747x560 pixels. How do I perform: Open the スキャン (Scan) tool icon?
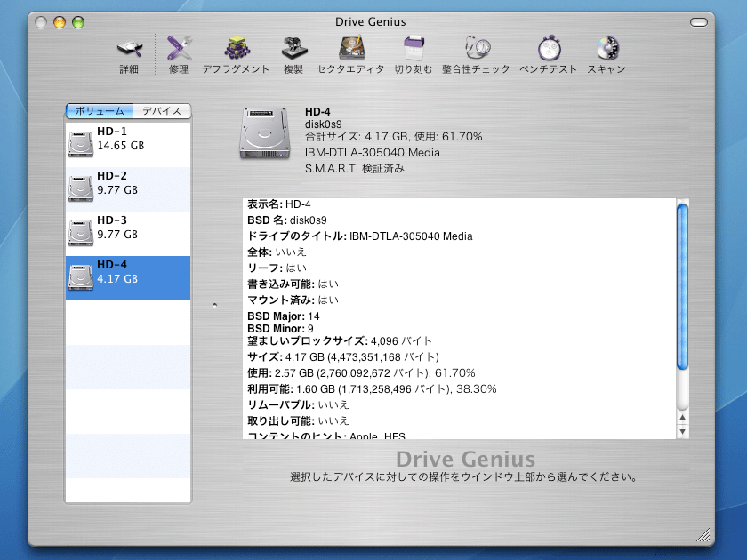pyautogui.click(x=607, y=48)
